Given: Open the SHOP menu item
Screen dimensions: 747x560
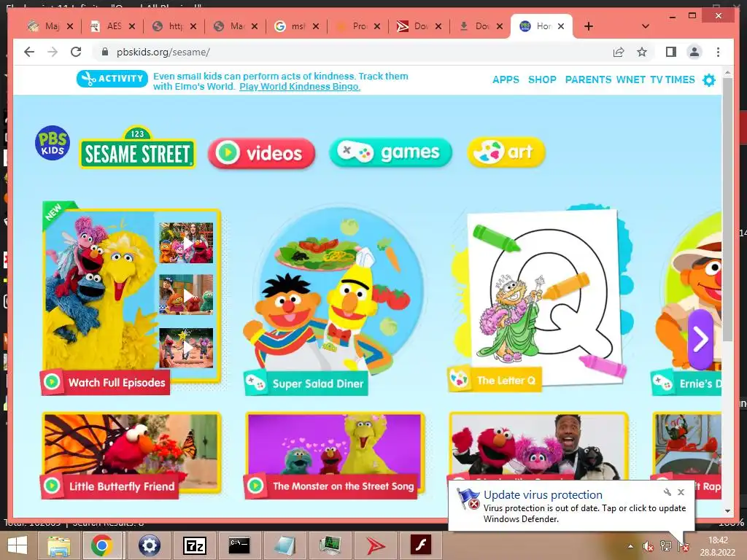Looking at the screenshot, I should pyautogui.click(x=542, y=79).
